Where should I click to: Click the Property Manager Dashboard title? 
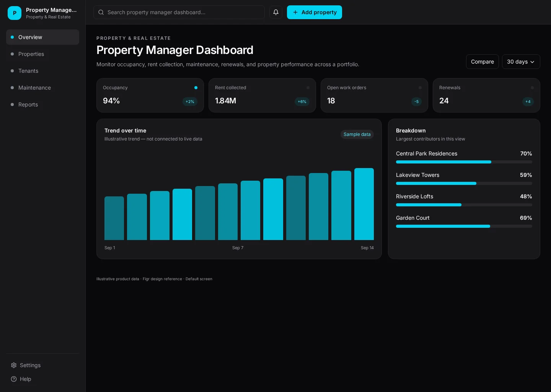tap(175, 50)
